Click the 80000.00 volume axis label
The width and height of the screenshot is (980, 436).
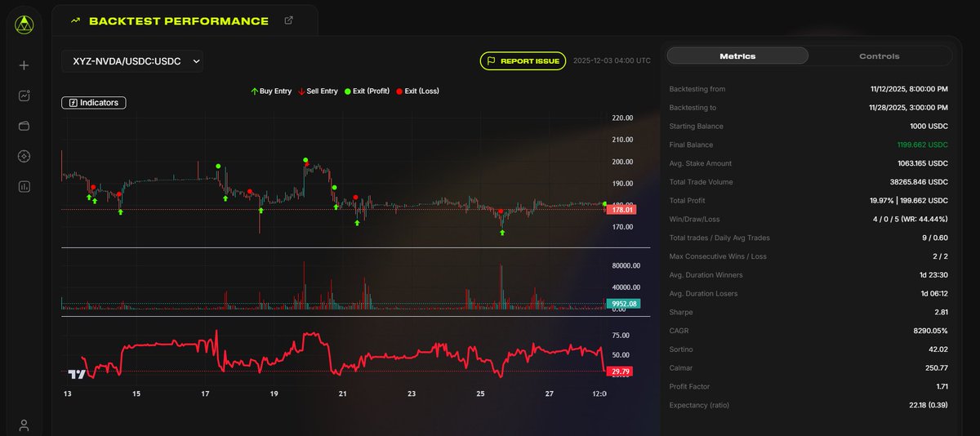(626, 266)
